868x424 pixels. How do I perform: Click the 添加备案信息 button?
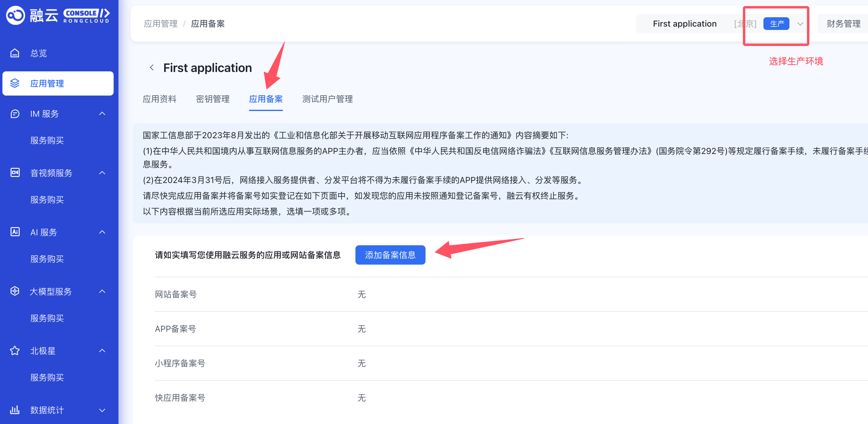click(390, 255)
